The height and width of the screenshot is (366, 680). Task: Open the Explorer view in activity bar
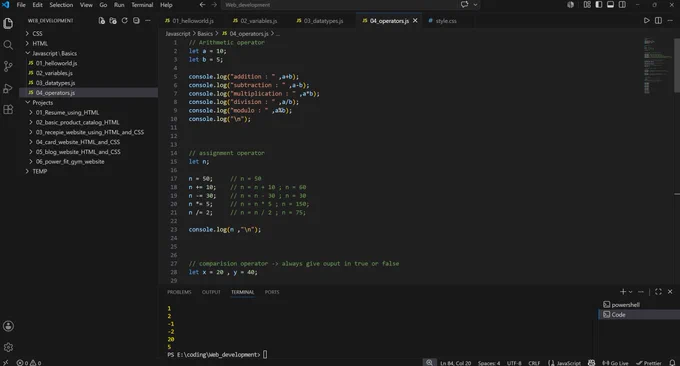(x=8, y=23)
